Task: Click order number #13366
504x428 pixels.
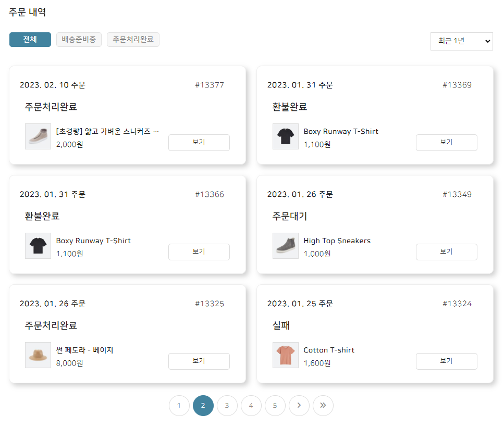Action: tap(210, 194)
